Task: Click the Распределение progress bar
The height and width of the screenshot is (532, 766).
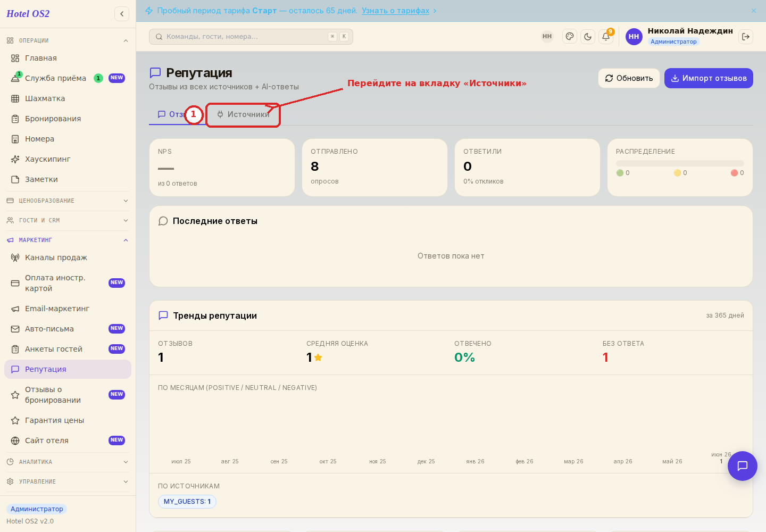Action: [x=680, y=163]
